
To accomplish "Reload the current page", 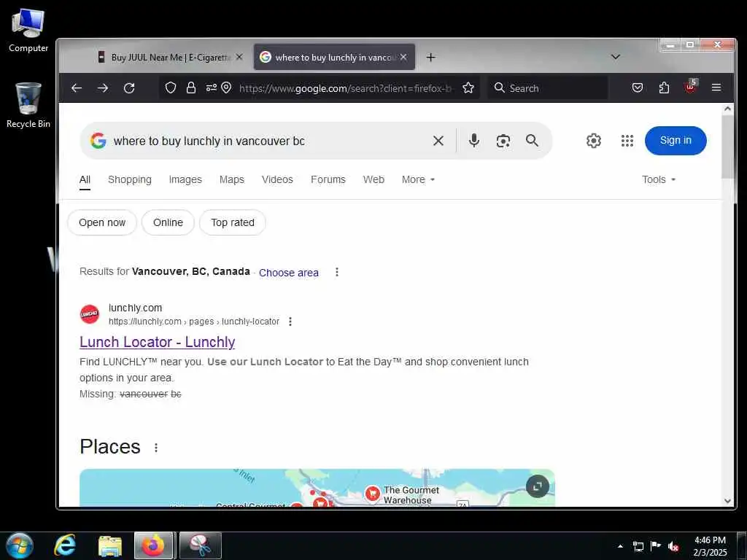I will [129, 88].
